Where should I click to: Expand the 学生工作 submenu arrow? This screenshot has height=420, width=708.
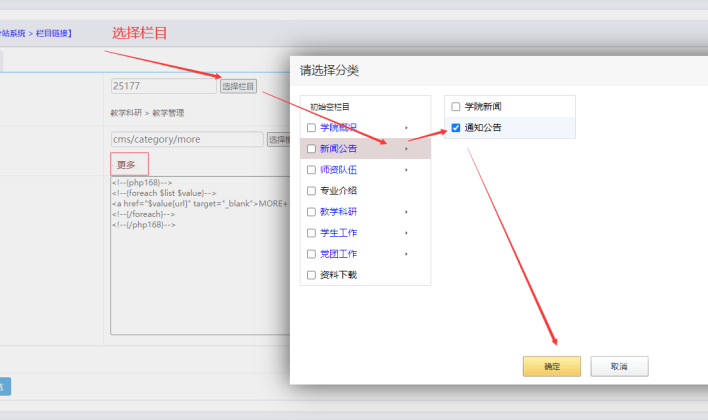(406, 233)
